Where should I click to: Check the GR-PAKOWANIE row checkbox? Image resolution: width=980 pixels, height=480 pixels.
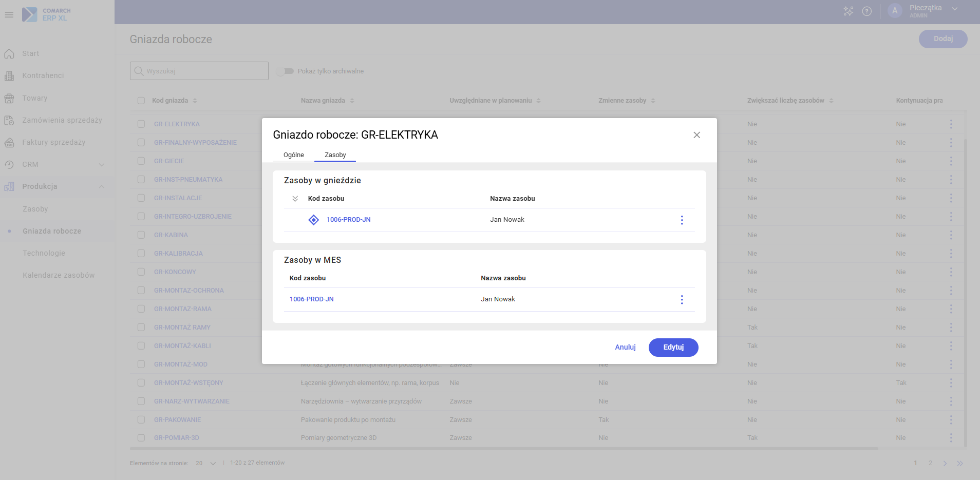(141, 420)
